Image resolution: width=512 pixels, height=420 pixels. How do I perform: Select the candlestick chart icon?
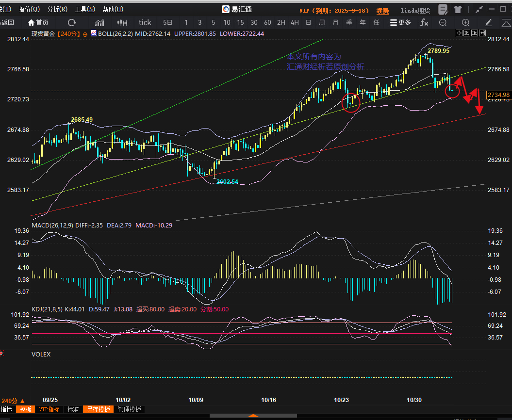tap(122, 22)
